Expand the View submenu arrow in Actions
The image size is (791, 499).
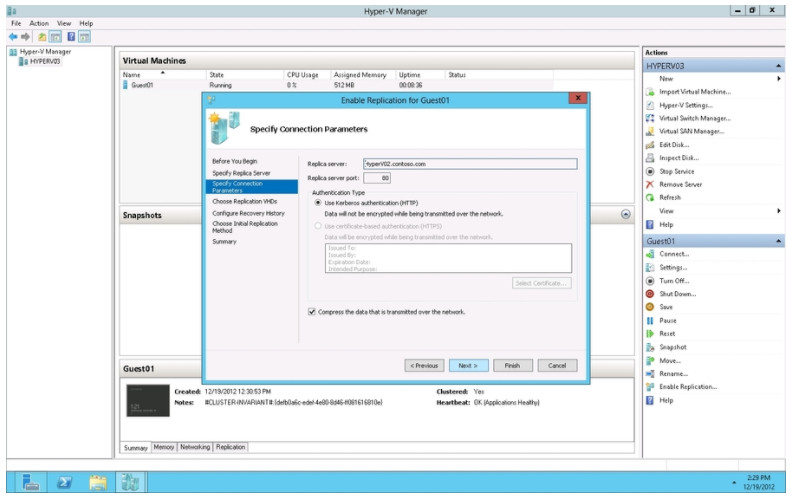tap(778, 211)
